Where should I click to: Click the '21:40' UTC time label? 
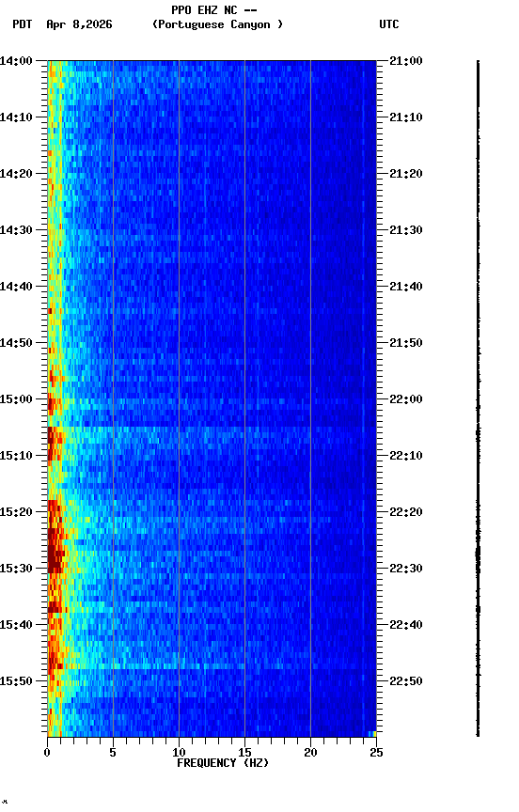pos(406,287)
